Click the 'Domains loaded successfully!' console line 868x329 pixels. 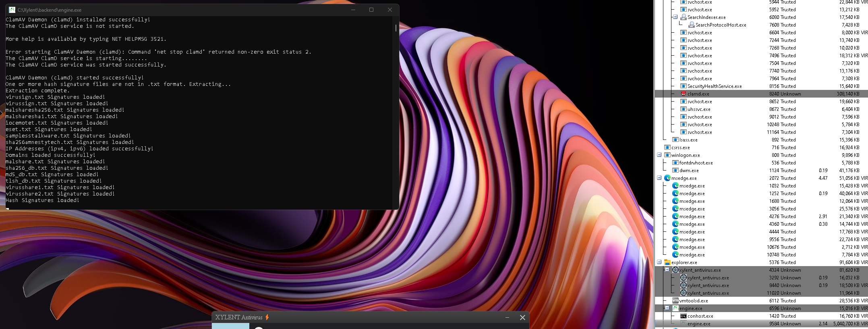pos(50,155)
